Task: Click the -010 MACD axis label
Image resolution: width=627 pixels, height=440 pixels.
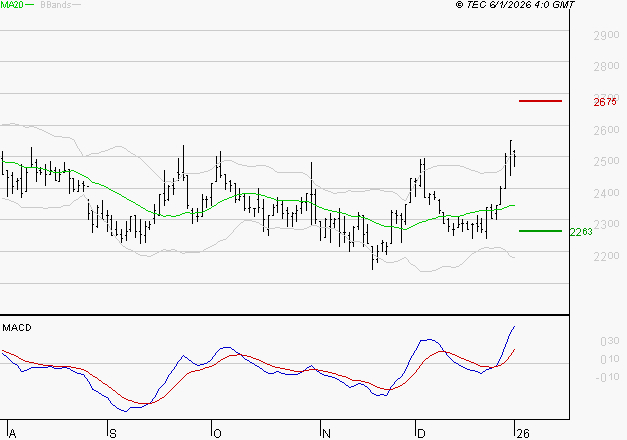Action: (x=605, y=377)
